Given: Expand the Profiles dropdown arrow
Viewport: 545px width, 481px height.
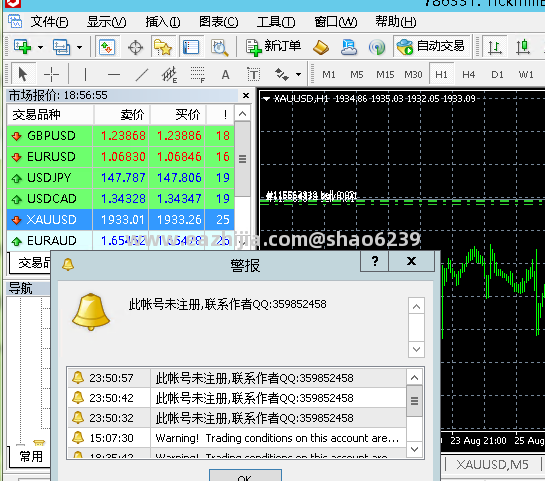Looking at the screenshot, I should tap(80, 47).
